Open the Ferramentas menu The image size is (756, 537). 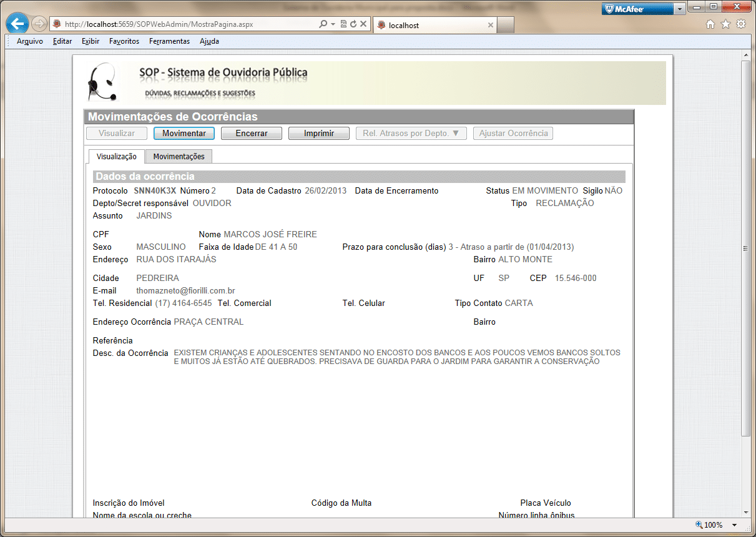pyautogui.click(x=169, y=41)
